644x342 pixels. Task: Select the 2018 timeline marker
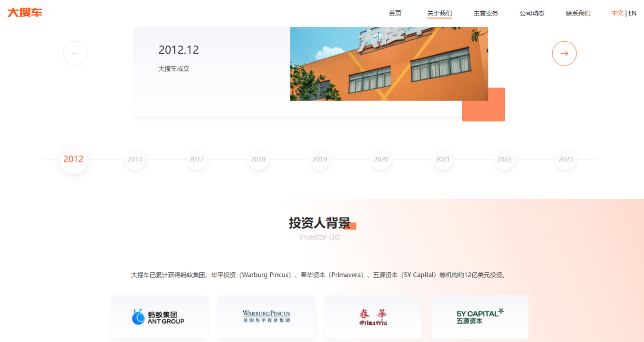(258, 159)
